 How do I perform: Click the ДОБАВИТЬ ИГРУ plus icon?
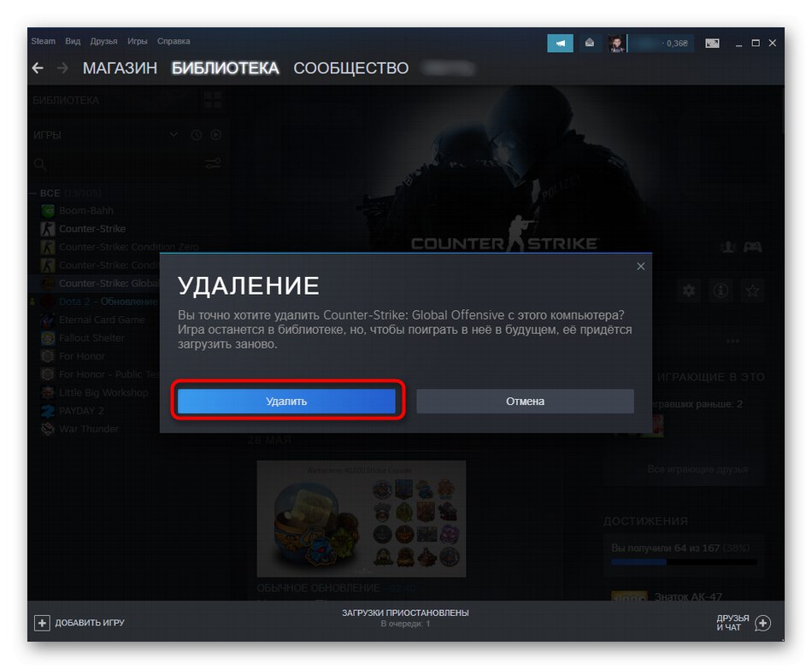click(x=42, y=622)
